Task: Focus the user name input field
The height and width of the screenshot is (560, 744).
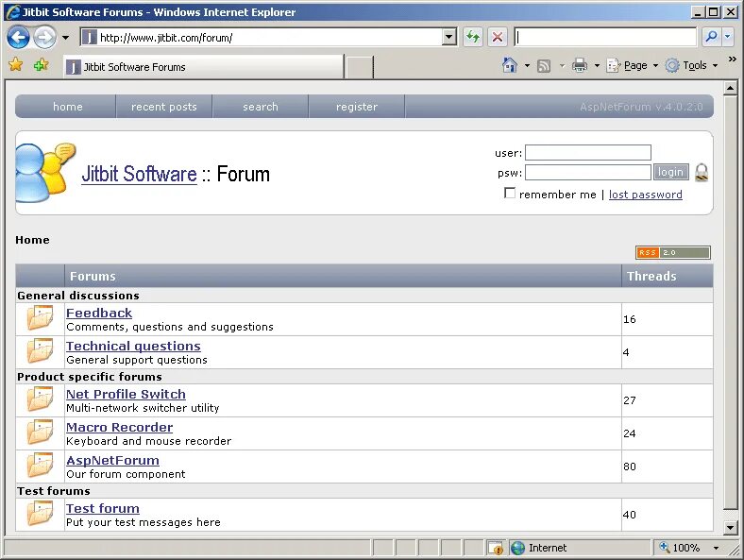Action: coord(588,152)
